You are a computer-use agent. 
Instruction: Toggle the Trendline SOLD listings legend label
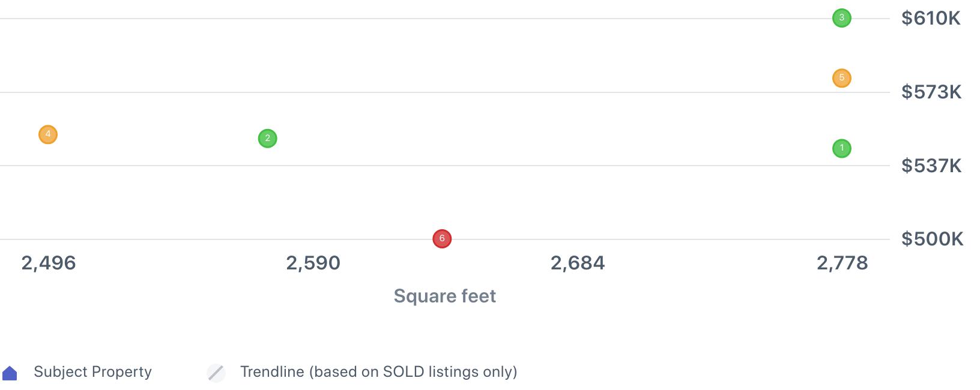(378, 372)
